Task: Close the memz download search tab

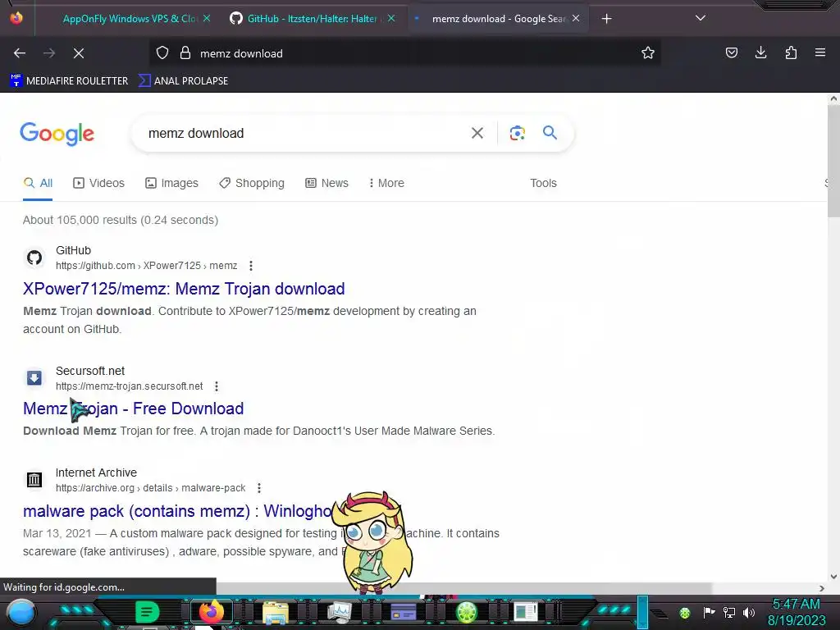Action: click(x=576, y=18)
